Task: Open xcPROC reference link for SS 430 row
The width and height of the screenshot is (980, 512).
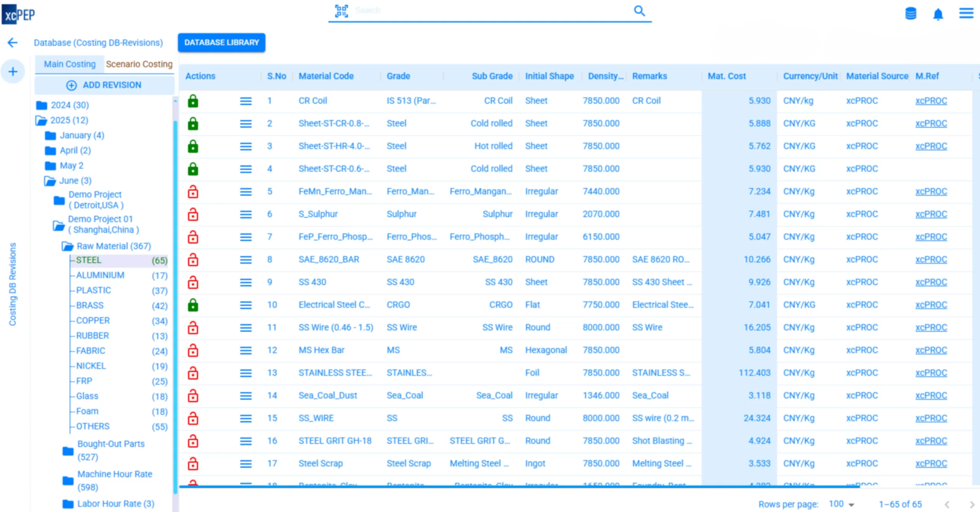Action: coord(931,282)
